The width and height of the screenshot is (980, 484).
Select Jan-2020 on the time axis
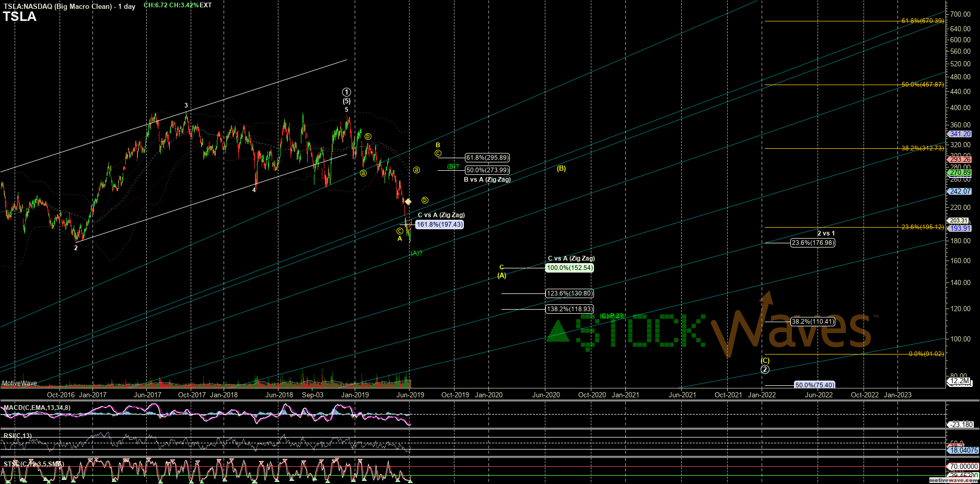click(x=488, y=395)
